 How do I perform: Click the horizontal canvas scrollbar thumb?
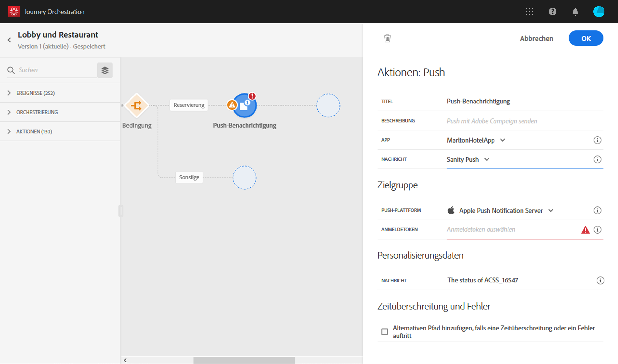tap(244, 360)
